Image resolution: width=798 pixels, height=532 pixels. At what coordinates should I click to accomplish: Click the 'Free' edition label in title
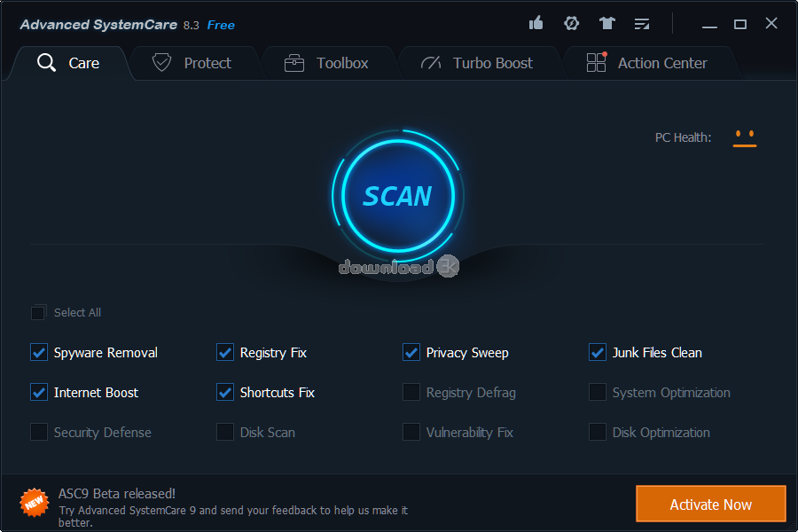221,25
